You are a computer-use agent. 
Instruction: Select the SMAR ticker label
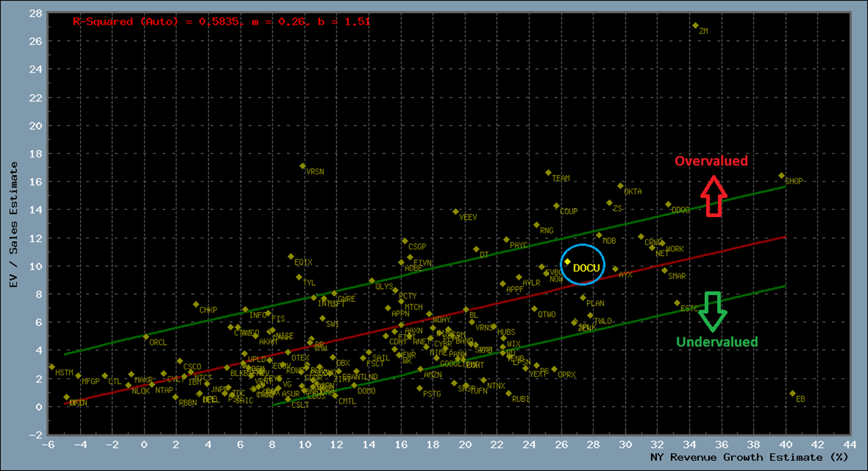click(x=677, y=276)
